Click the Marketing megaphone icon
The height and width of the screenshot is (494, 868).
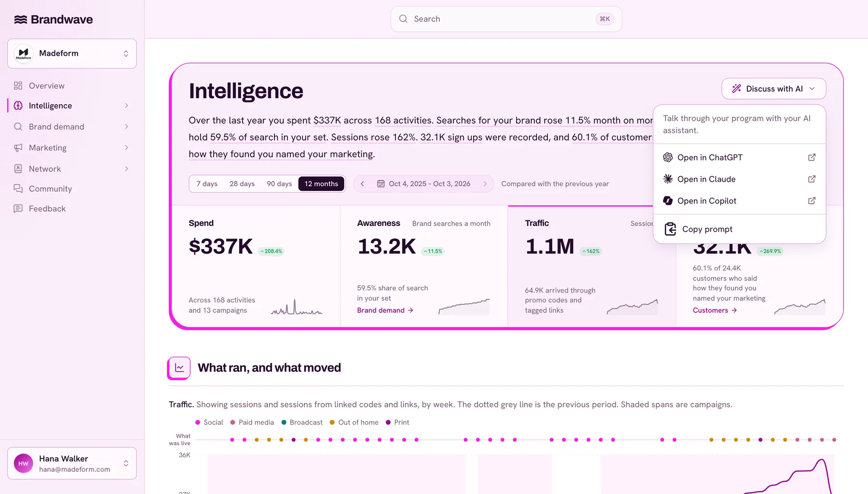point(18,148)
